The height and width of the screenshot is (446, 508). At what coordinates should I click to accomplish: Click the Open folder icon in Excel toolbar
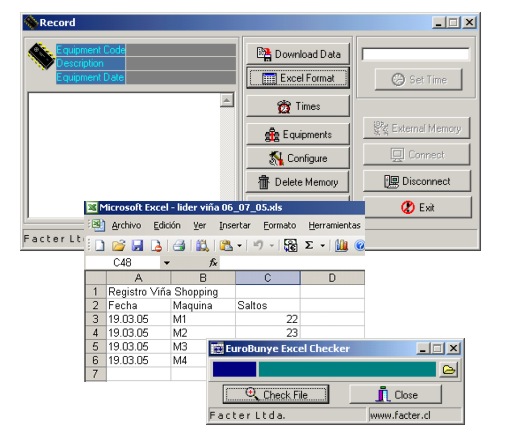click(x=118, y=246)
